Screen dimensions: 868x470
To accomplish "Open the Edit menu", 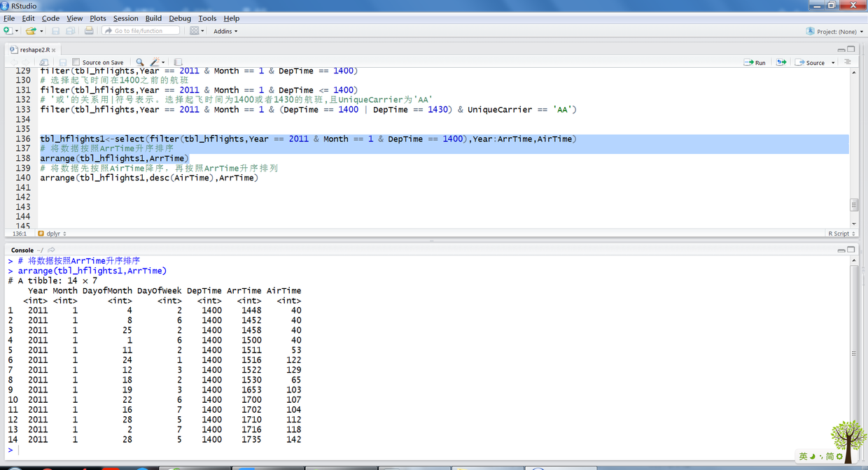I will tap(28, 18).
